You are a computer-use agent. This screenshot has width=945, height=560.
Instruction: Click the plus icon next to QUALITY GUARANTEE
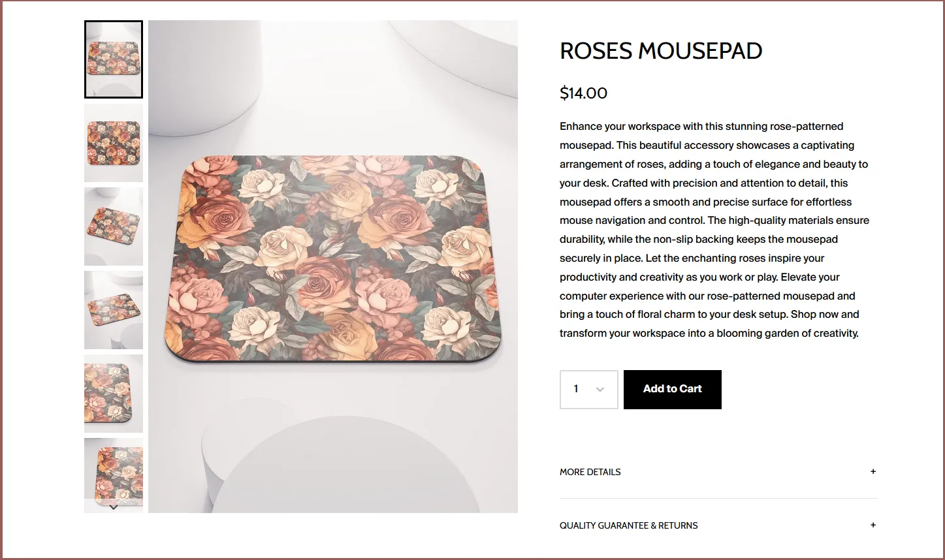click(873, 525)
